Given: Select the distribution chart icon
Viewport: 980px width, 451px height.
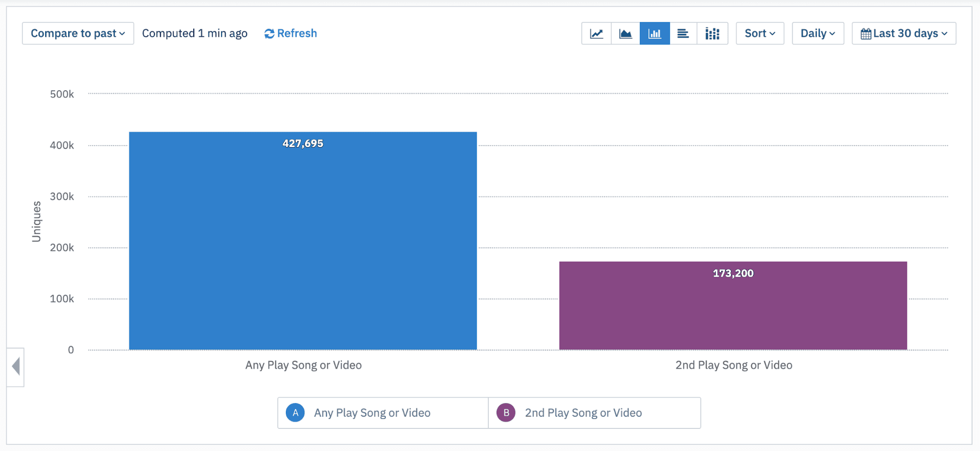Looking at the screenshot, I should click(x=713, y=33).
